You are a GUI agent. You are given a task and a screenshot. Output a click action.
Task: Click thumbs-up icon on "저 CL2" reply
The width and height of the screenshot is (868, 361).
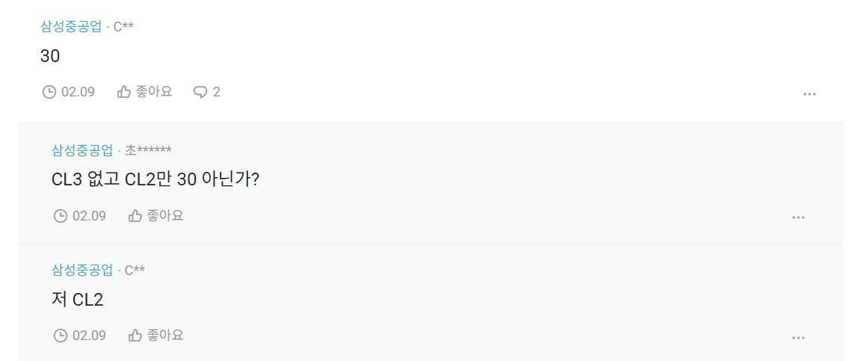point(135,336)
